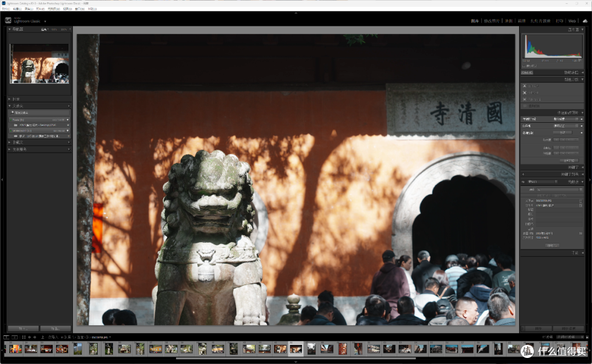This screenshot has width=592, height=364.
Task: Add a collection with the 收藏夹 plus icon
Action: 69,143
